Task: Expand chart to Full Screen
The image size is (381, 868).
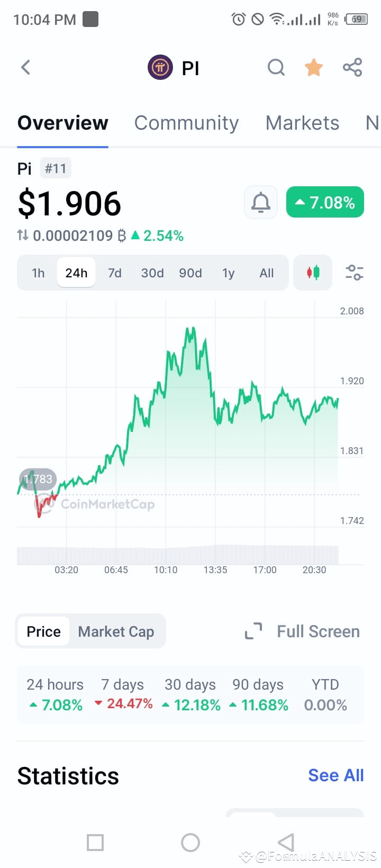Action: tap(302, 631)
